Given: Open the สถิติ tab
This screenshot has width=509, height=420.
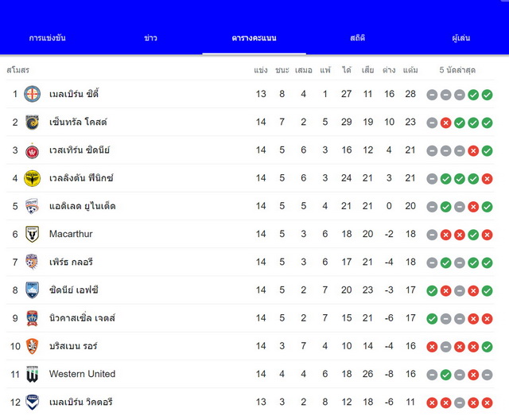Looking at the screenshot, I should [357, 38].
